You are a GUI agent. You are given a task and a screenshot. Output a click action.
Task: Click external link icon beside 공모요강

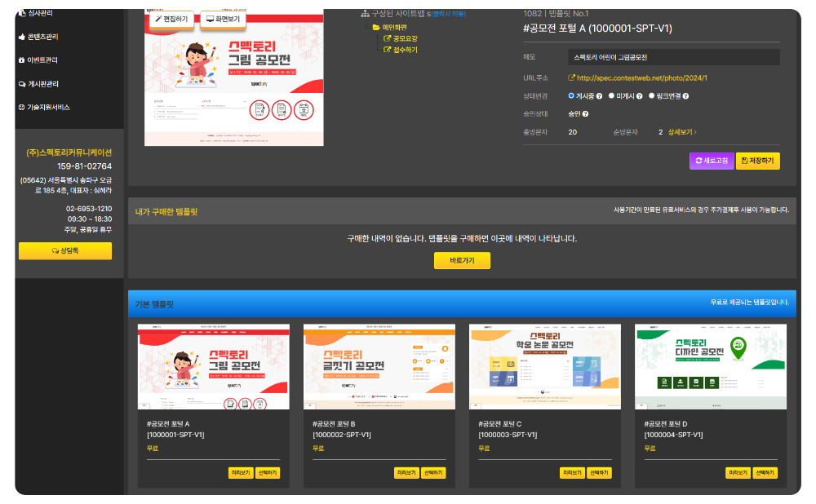point(387,38)
